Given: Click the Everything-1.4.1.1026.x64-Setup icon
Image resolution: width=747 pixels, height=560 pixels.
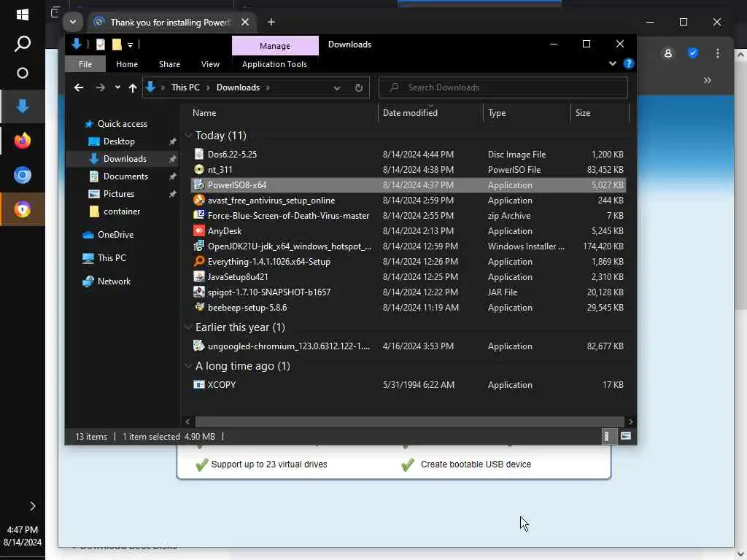Looking at the screenshot, I should click(x=199, y=261).
